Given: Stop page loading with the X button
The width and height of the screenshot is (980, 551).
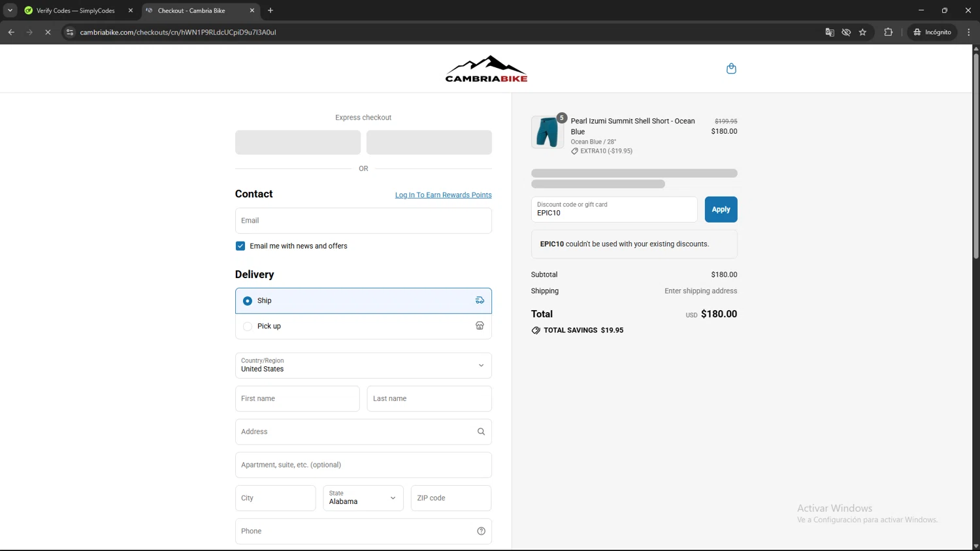Looking at the screenshot, I should pos(48,32).
